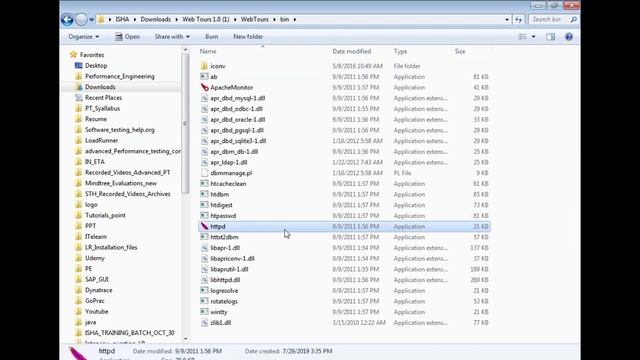This screenshot has height=360, width=640.
Task: Click the libhttpd.dll file icon
Action: coord(204,280)
